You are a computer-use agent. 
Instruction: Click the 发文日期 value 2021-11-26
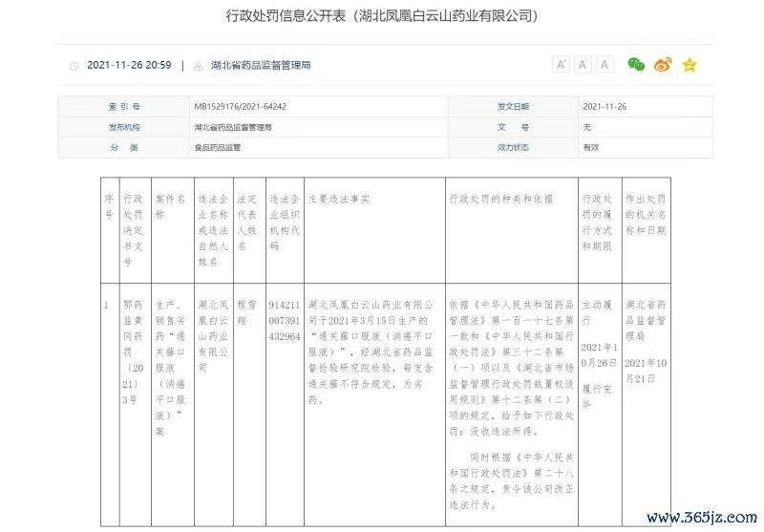coord(605,106)
